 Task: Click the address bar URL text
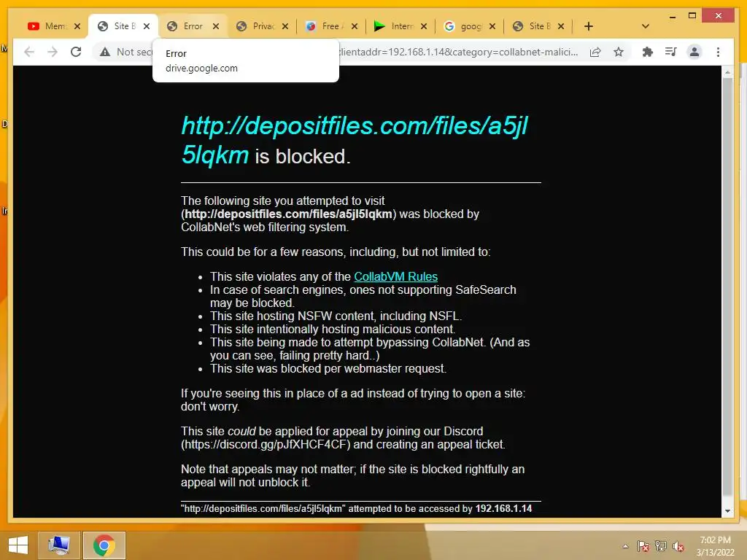tap(458, 52)
